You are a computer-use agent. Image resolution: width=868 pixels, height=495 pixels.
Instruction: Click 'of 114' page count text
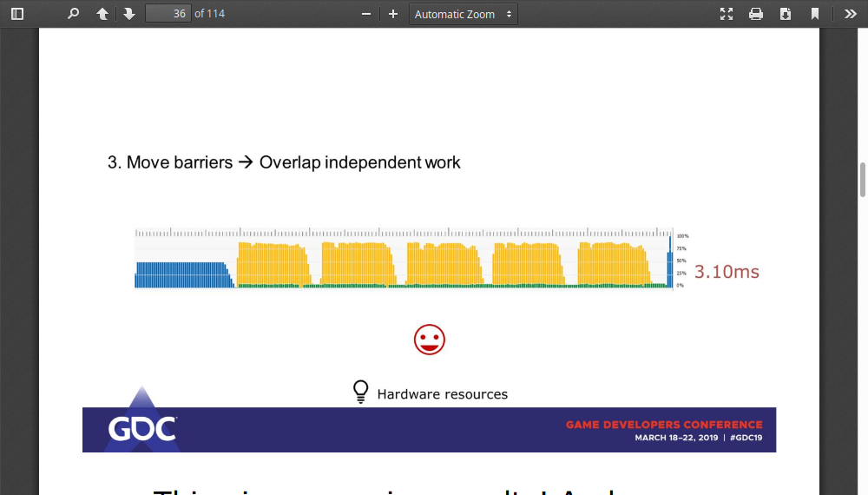[x=210, y=14]
